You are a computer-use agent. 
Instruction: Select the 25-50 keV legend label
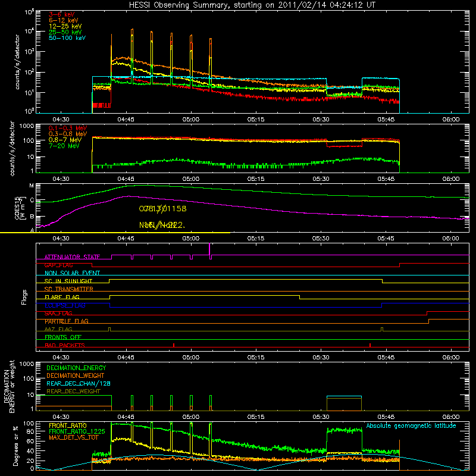(65, 32)
